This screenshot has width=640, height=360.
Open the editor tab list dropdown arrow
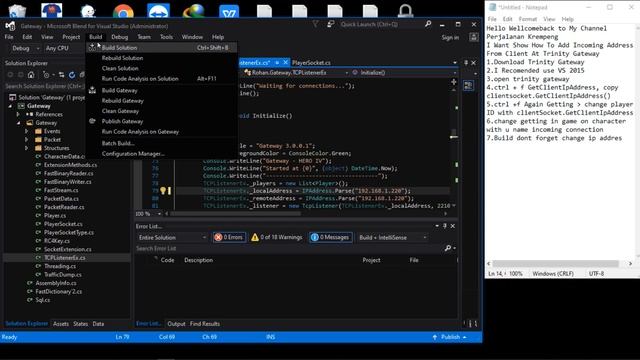455,63
